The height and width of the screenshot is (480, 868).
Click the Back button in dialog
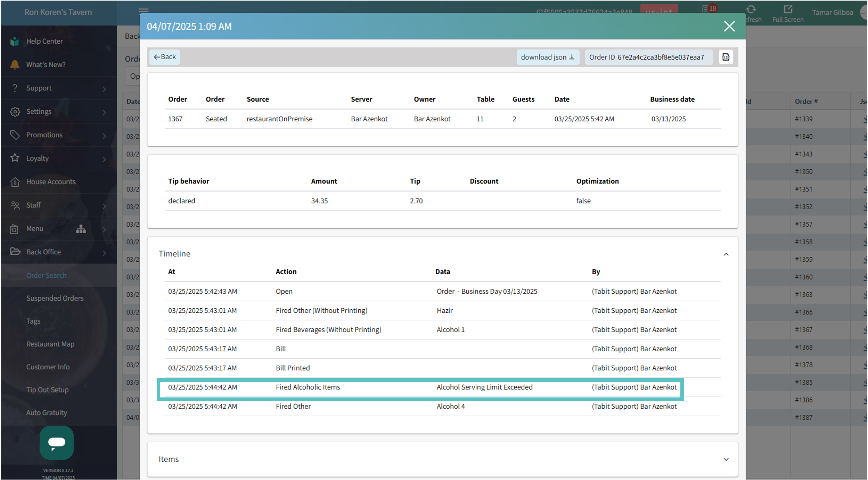[x=165, y=57]
